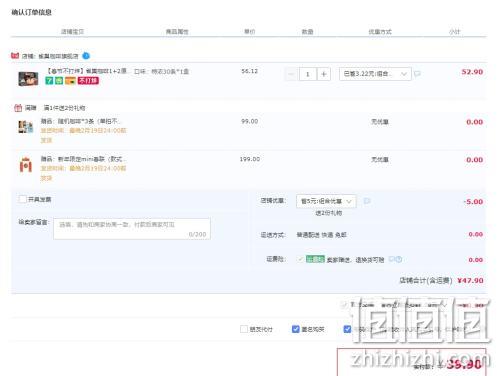Open the '【春节不打烊】' product title link

(x=86, y=71)
